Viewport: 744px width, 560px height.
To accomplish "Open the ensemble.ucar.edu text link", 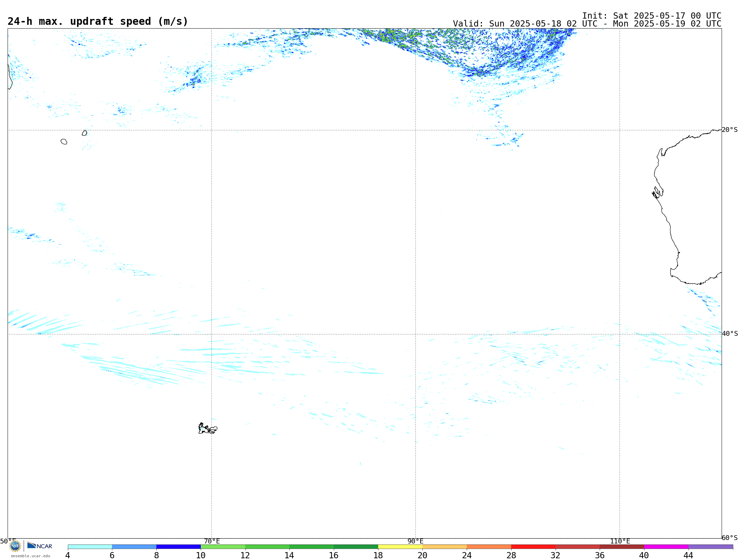I will [31, 556].
